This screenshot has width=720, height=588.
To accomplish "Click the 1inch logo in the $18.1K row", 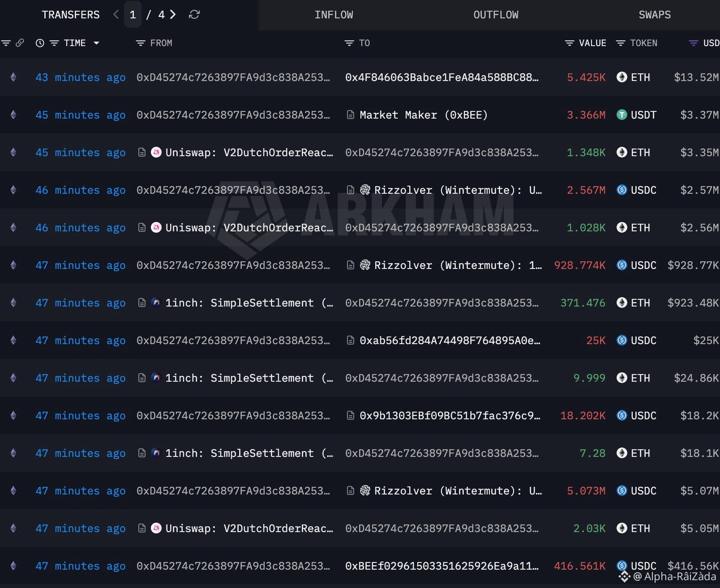I will click(156, 453).
